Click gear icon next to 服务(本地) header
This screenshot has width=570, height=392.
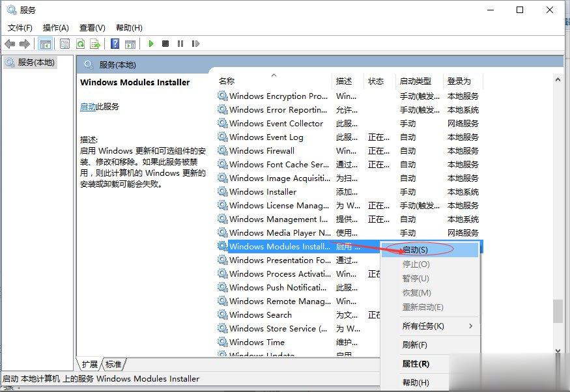[x=89, y=65]
